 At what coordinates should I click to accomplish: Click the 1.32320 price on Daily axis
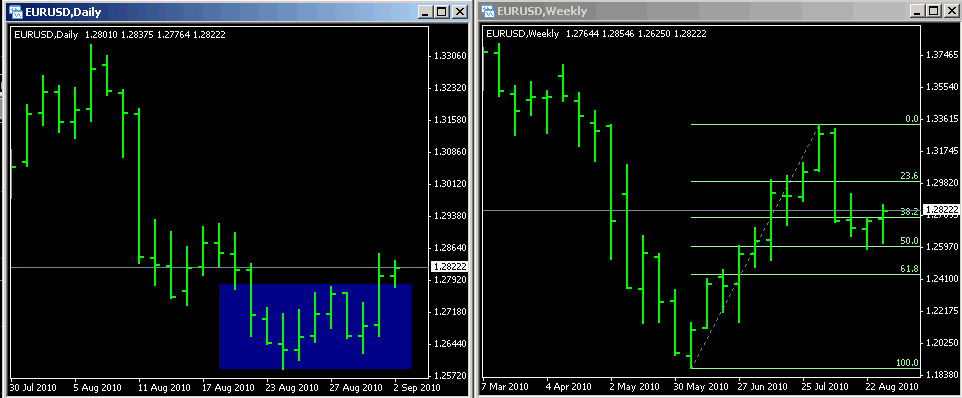tap(450, 88)
